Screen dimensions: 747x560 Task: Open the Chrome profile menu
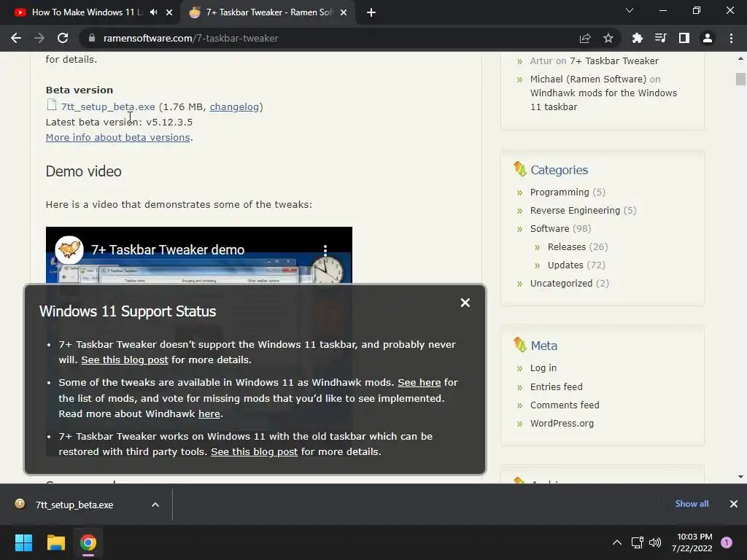click(708, 38)
